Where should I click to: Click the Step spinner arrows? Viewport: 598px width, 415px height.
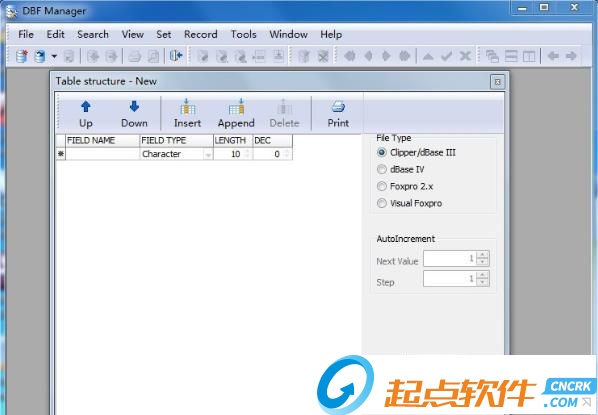483,279
